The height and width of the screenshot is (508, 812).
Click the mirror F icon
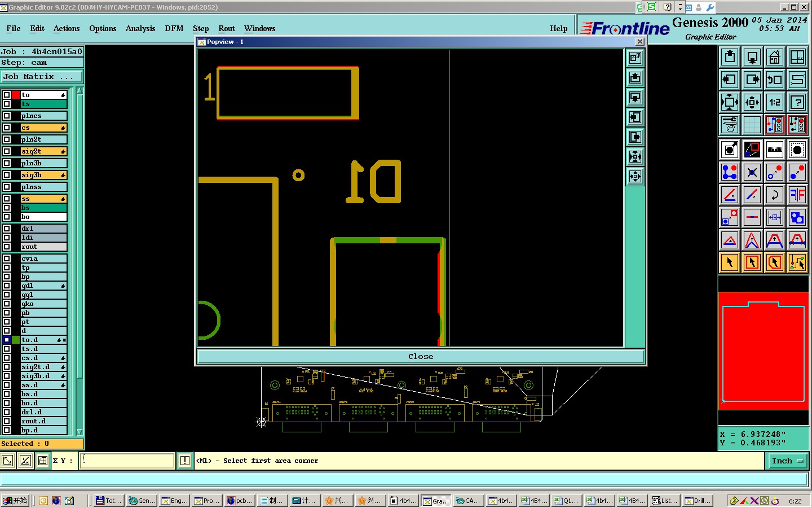pos(797,195)
